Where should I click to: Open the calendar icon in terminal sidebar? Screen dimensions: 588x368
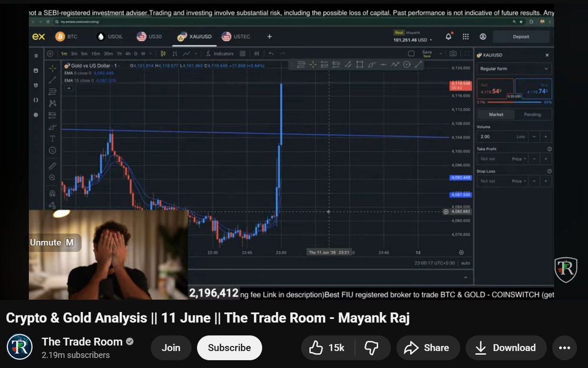click(36, 71)
